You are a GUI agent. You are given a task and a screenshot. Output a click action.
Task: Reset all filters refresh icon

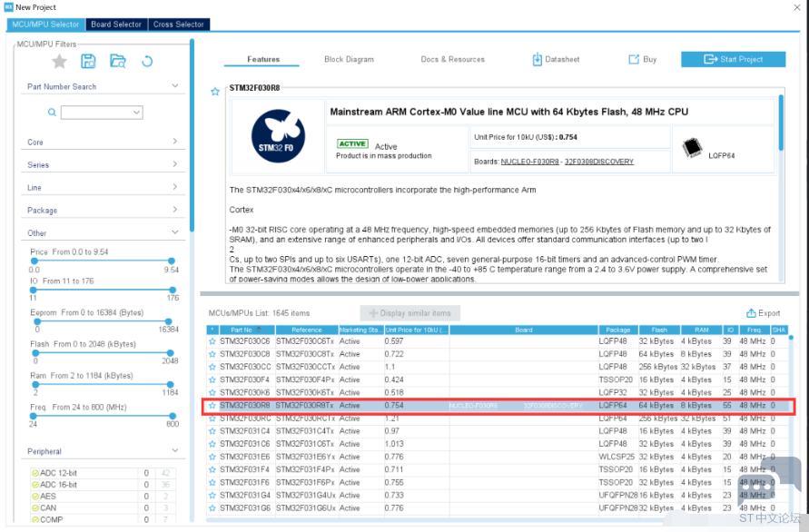click(x=147, y=62)
